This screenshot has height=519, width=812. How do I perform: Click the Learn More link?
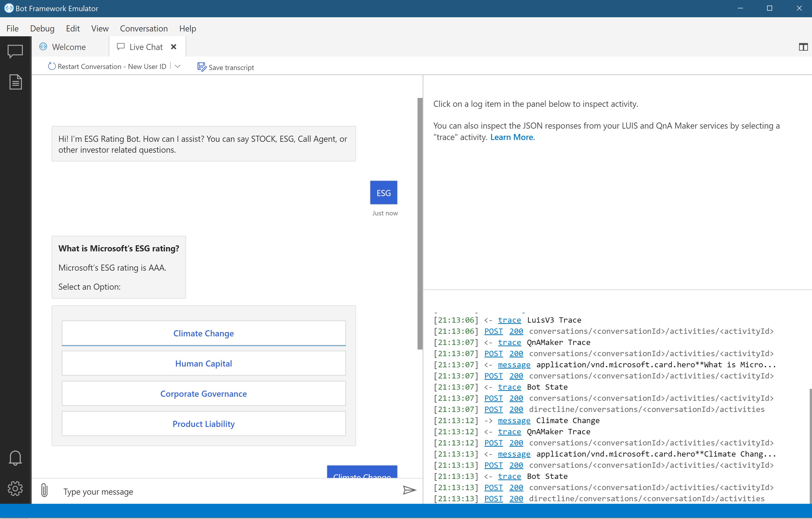[512, 137]
